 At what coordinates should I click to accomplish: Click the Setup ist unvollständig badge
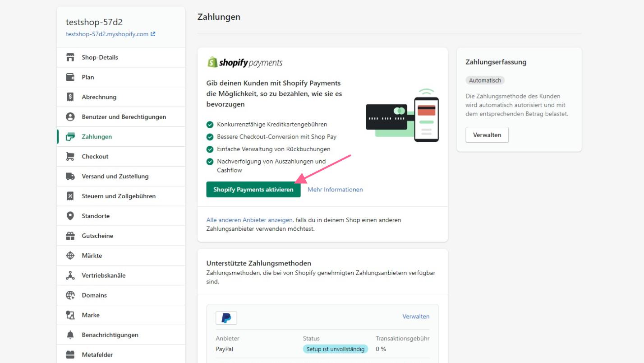336,349
